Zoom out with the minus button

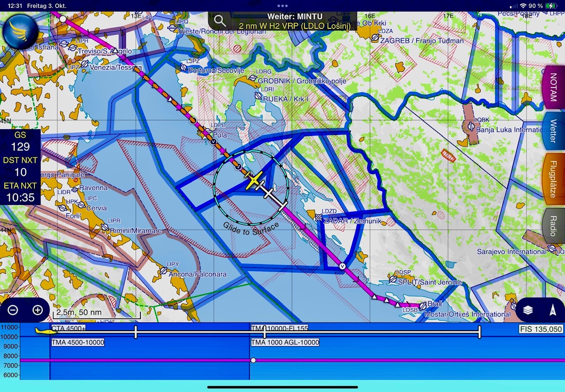pyautogui.click(x=13, y=310)
